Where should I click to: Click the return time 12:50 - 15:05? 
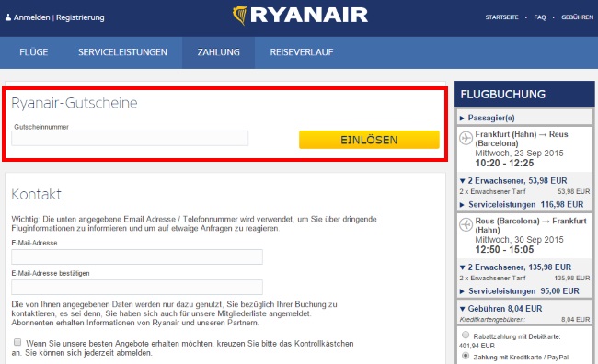tap(504, 250)
